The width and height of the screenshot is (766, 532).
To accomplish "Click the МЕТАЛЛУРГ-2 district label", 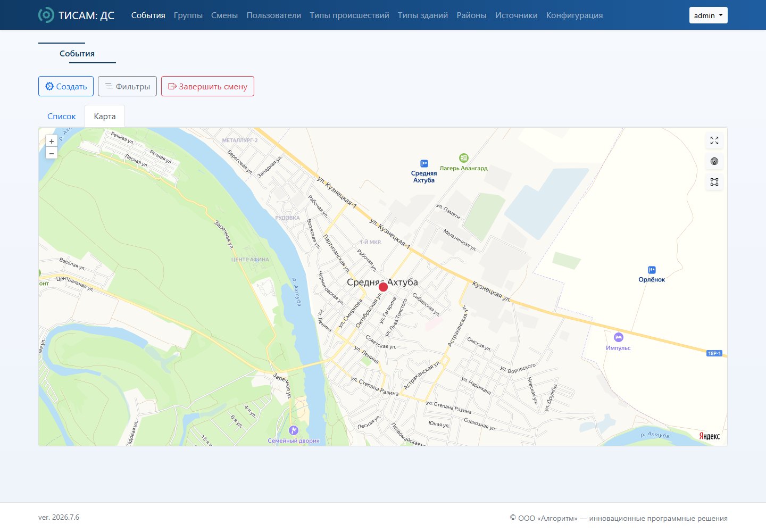I will (240, 140).
